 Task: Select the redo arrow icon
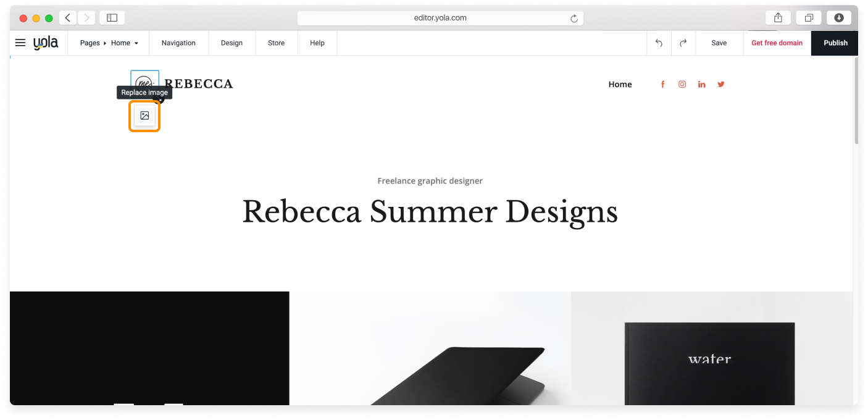683,43
